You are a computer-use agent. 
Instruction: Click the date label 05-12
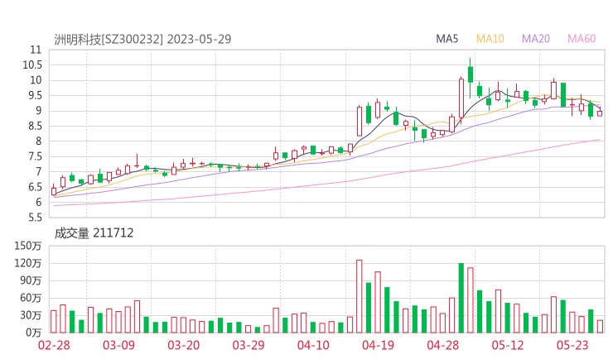tap(508, 345)
